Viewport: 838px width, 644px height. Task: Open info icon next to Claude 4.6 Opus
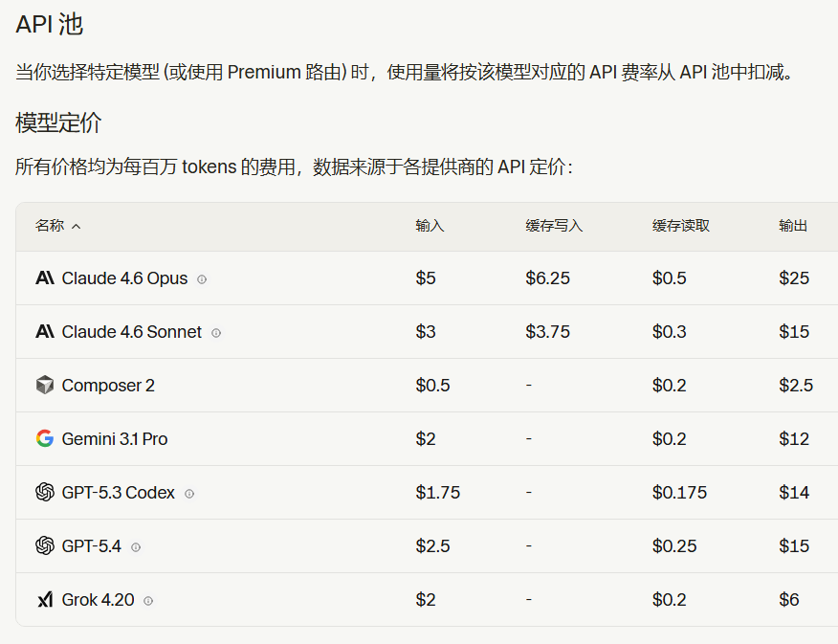coord(202,279)
